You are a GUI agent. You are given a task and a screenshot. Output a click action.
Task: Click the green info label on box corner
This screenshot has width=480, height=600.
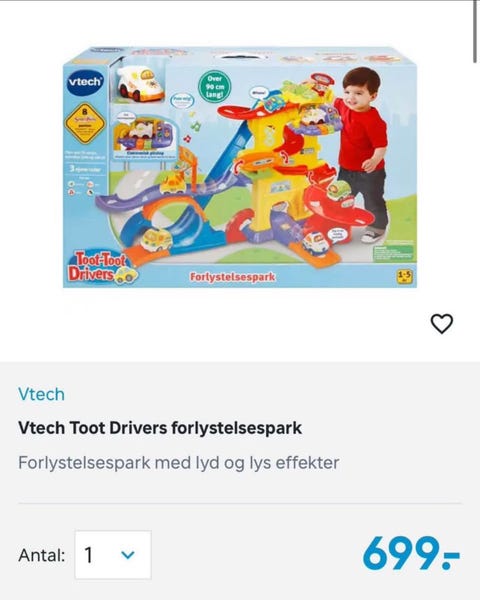pos(394,252)
